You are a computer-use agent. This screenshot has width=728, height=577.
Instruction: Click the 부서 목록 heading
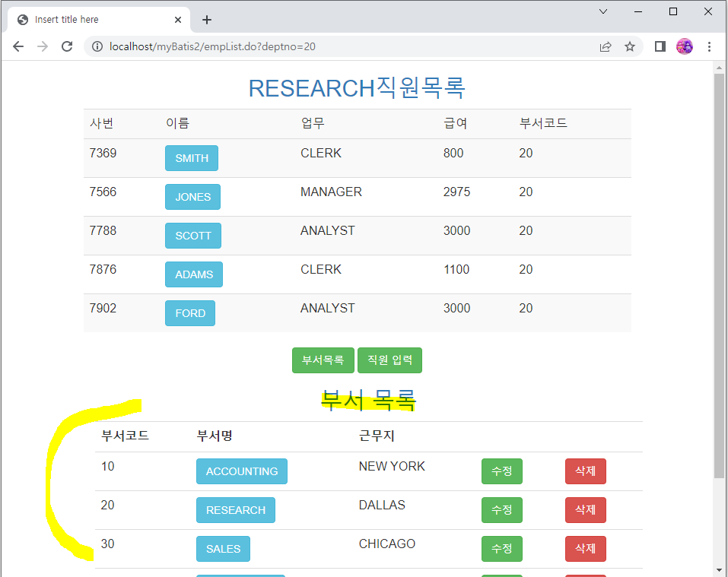click(x=368, y=401)
